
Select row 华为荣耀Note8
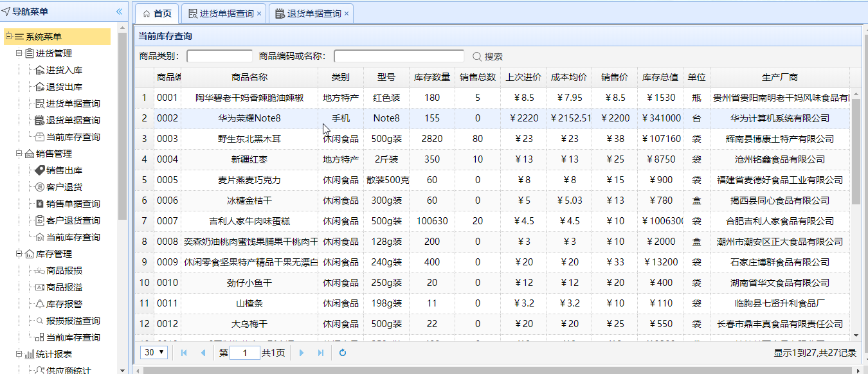[x=492, y=118]
